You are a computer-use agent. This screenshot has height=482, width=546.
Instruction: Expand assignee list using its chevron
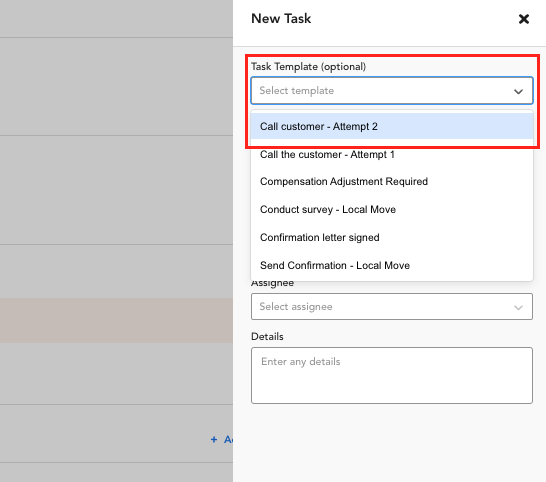point(518,307)
